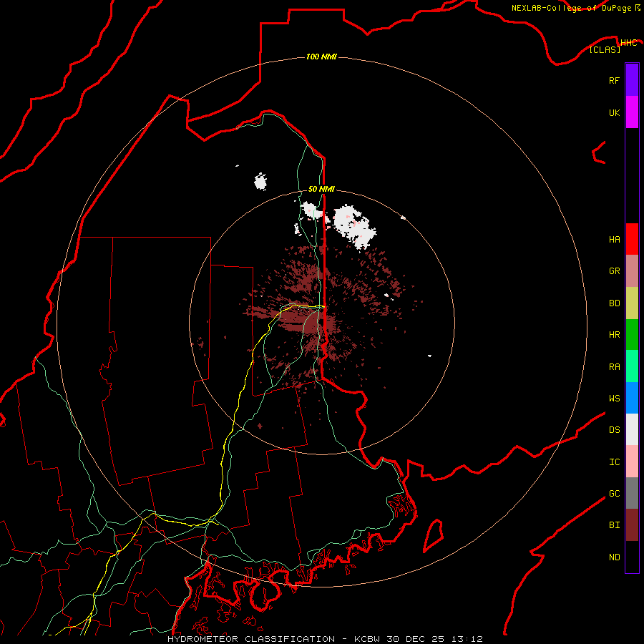
Task: Select the BD legend label
Action: click(x=614, y=303)
